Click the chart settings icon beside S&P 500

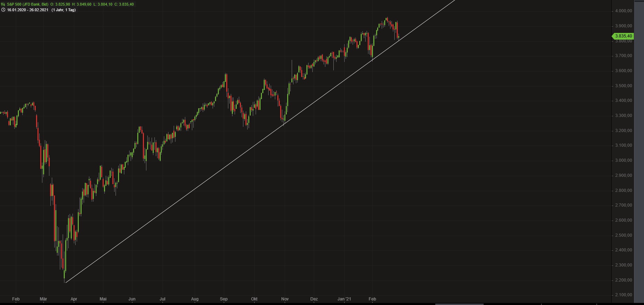click(x=3, y=4)
